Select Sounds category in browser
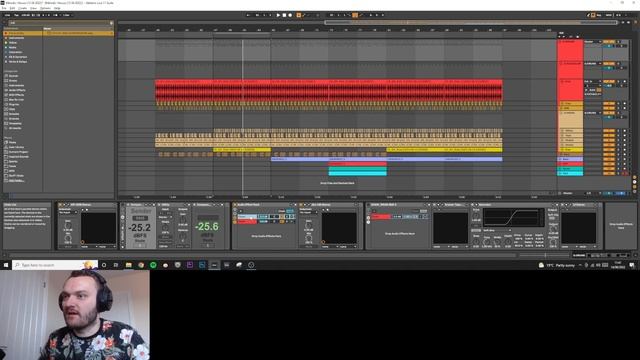 [13, 76]
